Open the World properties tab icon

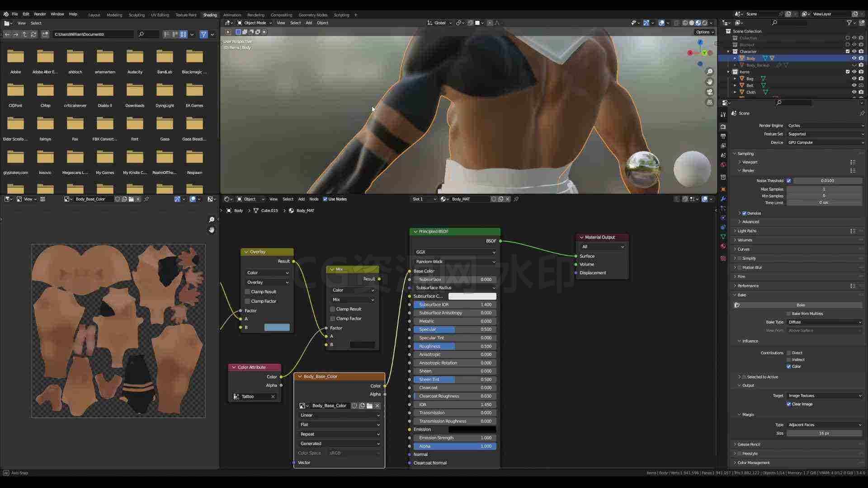[x=723, y=165]
